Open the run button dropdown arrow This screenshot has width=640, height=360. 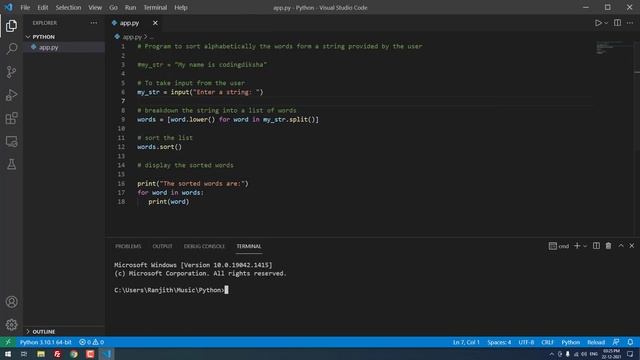[606, 23]
